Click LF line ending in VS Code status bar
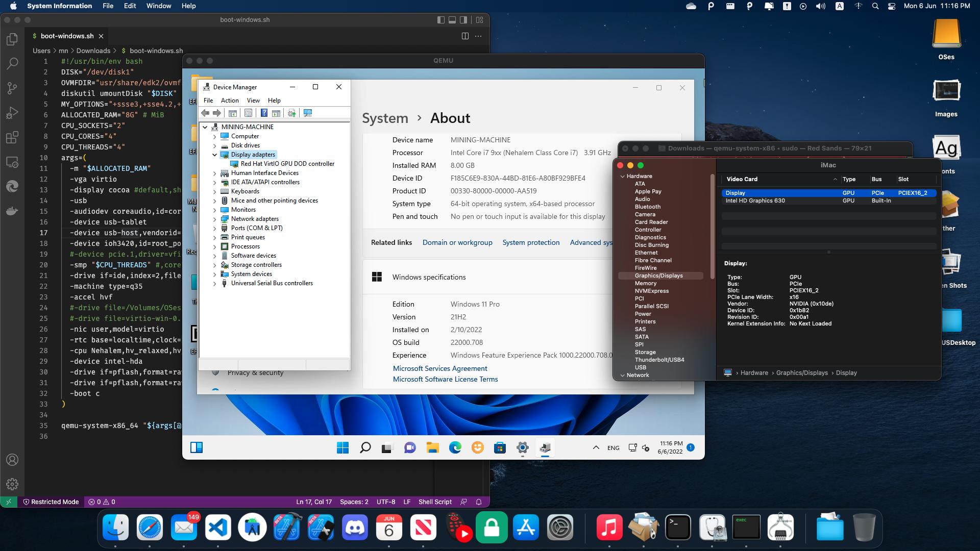 (407, 502)
